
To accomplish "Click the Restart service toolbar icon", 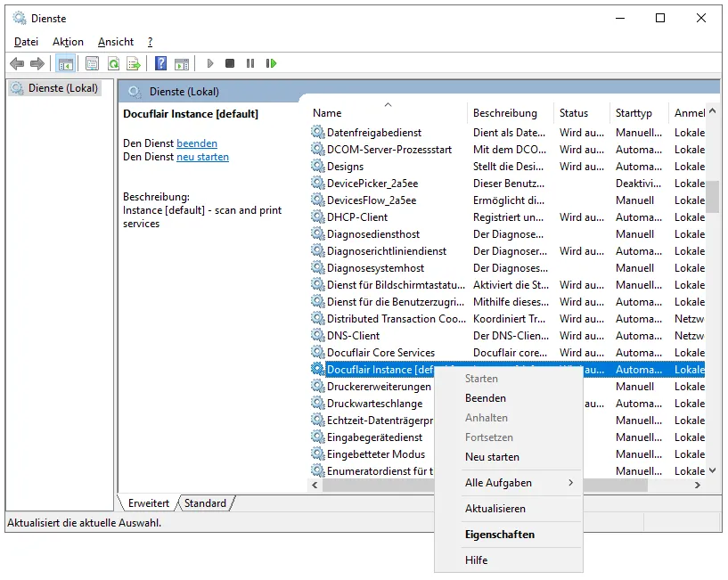I will pos(271,63).
